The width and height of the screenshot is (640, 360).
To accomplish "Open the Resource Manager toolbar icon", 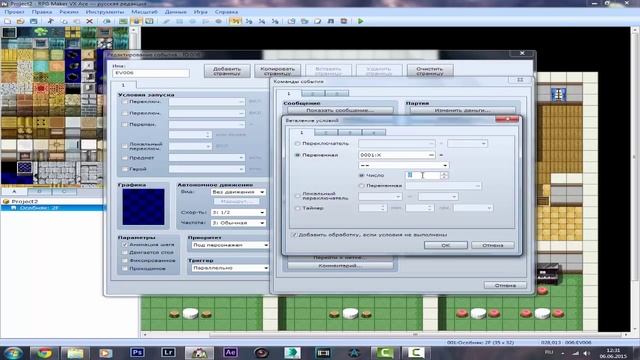I will (x=304, y=21).
